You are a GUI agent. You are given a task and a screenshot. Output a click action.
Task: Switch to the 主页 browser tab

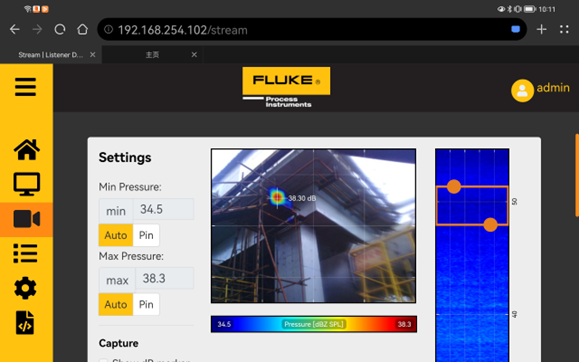point(152,55)
